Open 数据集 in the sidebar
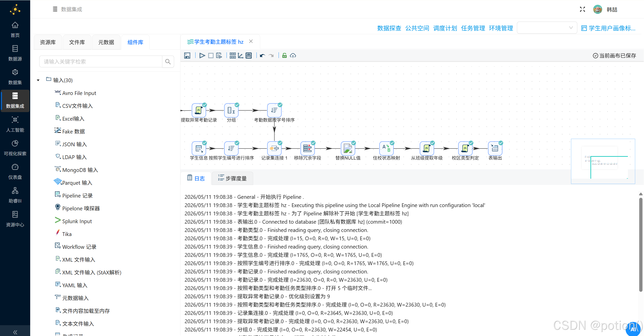Image resolution: width=644 pixels, height=336 pixels. 15,77
